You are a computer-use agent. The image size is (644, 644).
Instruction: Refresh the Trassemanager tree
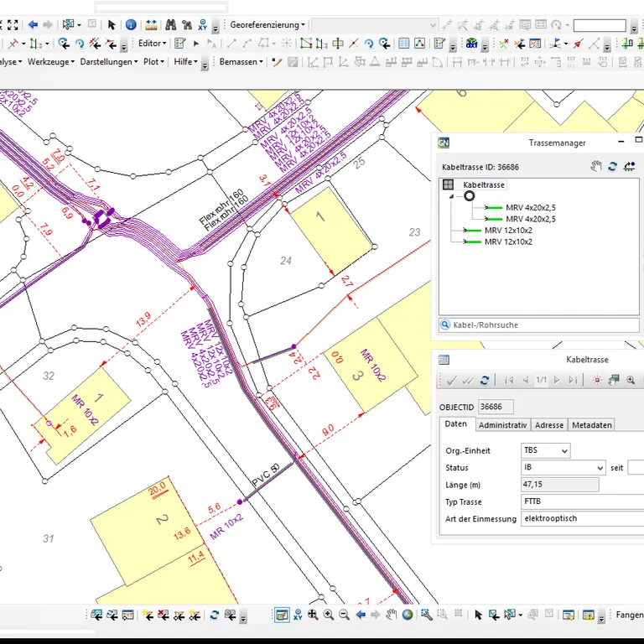[x=612, y=166]
